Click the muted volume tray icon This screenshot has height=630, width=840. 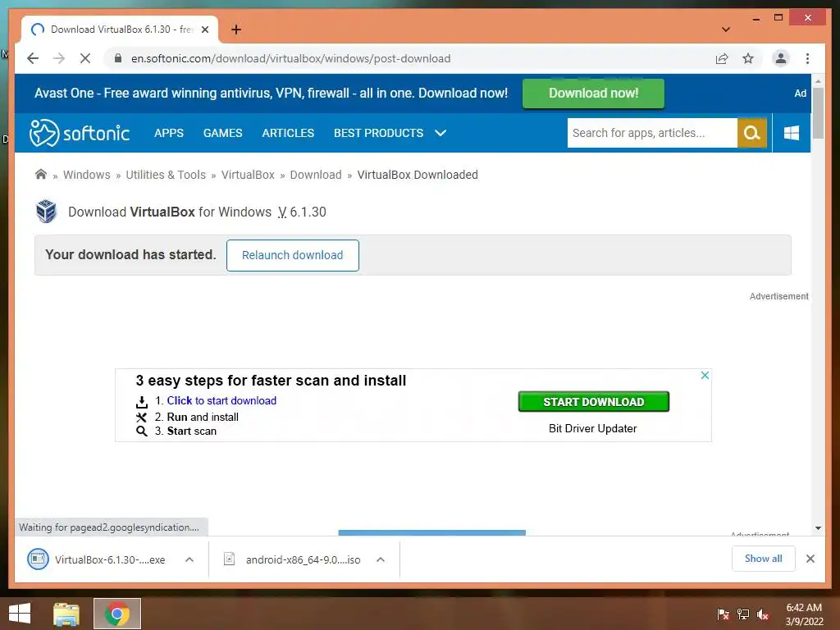(x=763, y=614)
